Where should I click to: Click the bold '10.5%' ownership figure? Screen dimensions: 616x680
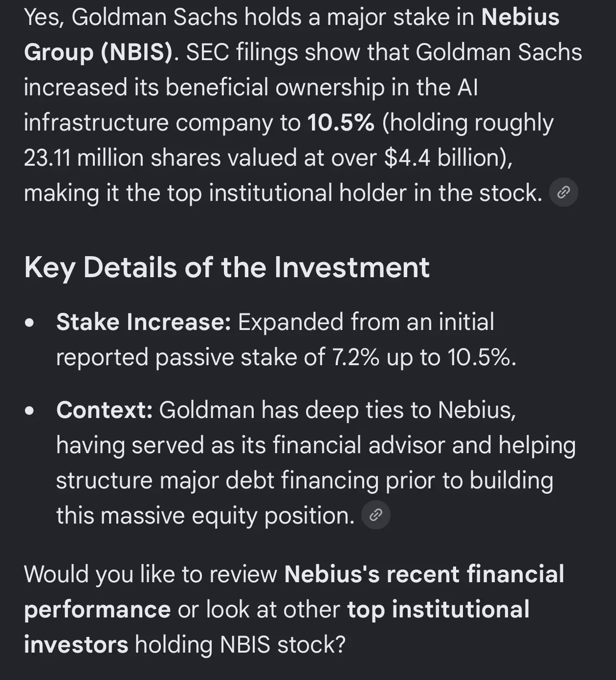click(341, 122)
